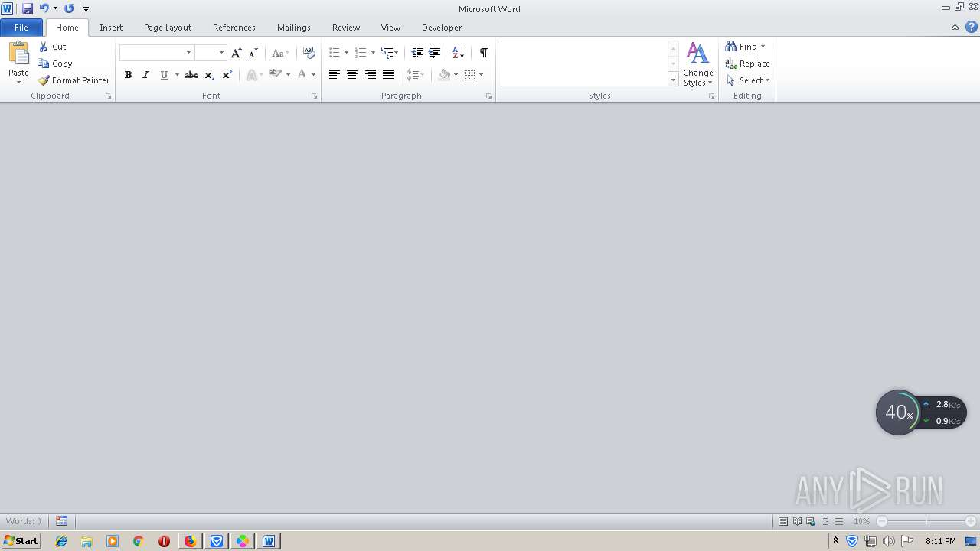The width and height of the screenshot is (980, 551).
Task: Click Justify alignment icon
Action: [388, 75]
